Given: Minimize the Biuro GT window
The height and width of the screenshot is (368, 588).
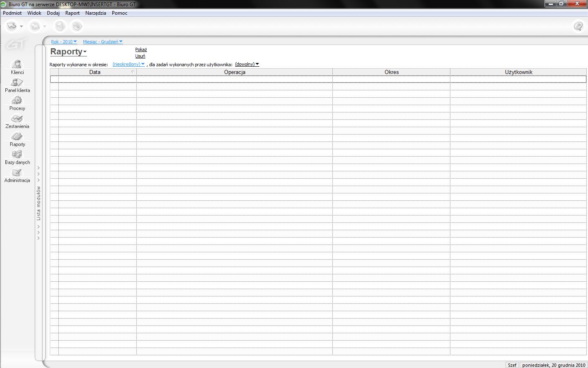Looking at the screenshot, I should 550,4.
